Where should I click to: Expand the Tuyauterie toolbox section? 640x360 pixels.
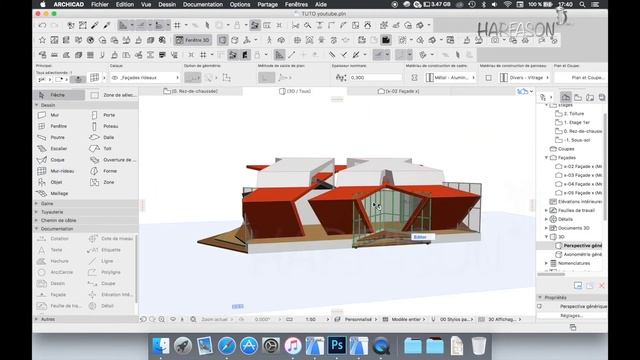pyautogui.click(x=37, y=212)
